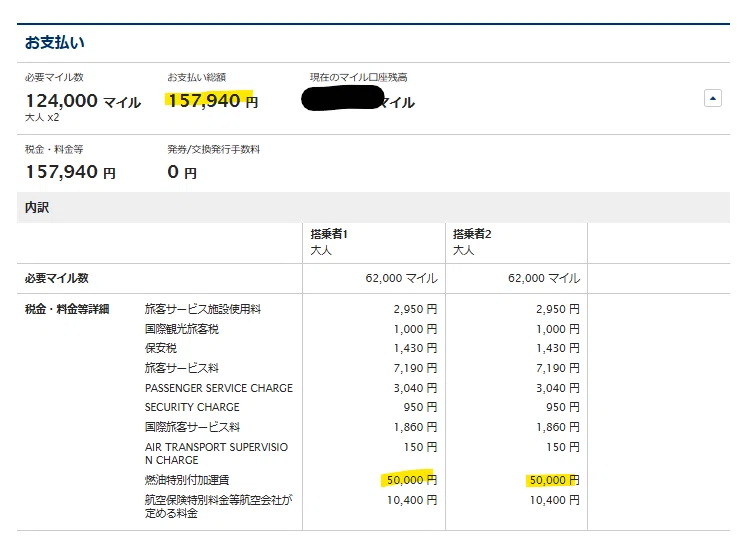Click the AIR TRANSPORT SUPERVISION CHARGE label
Viewport: 754px width, 542px height.
click(216, 454)
